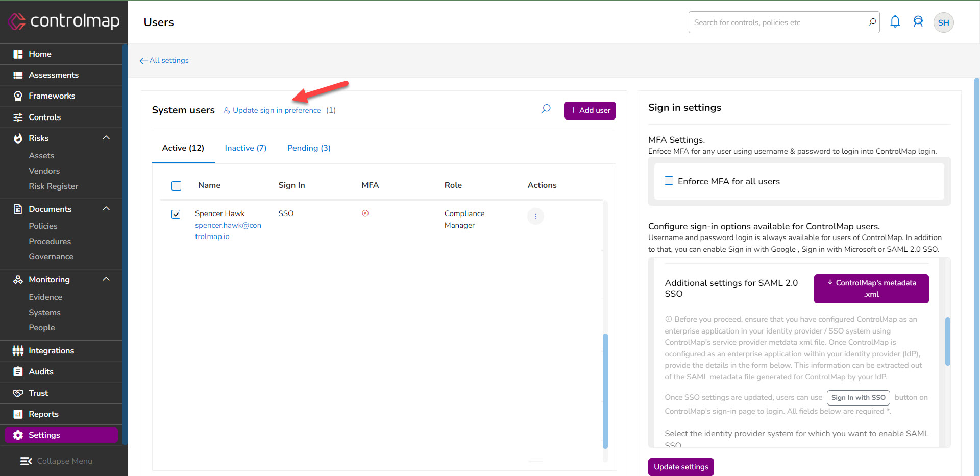Click the users table scrollbar thumb
980x476 pixels.
(605, 391)
